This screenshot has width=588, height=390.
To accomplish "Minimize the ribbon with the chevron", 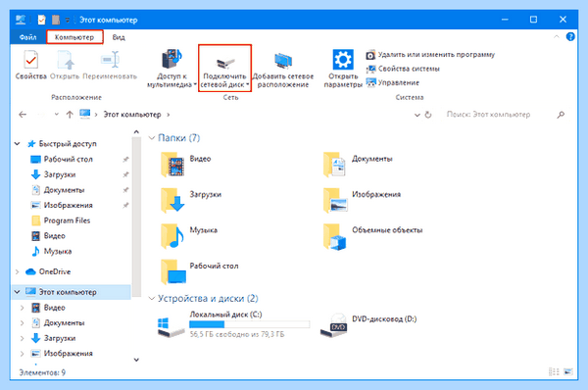I will 557,37.
